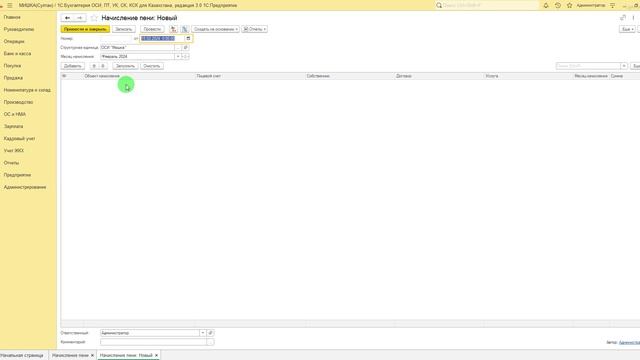Open the Еще dropdown at top right
This screenshot has height=360, width=640.
click(x=627, y=29)
